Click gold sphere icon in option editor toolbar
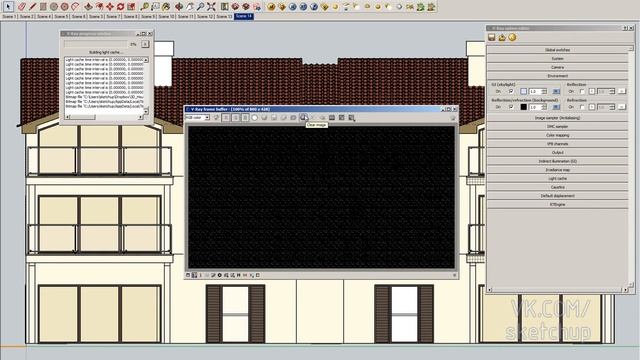This screenshot has height=360, width=640. point(512,38)
